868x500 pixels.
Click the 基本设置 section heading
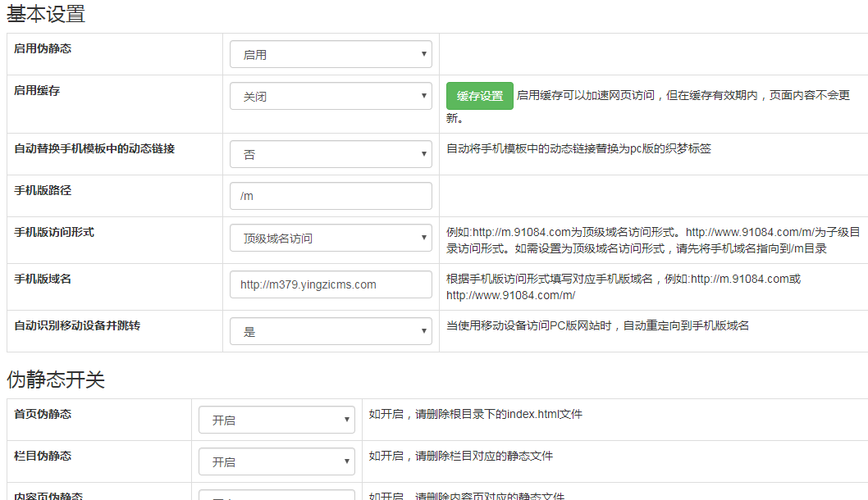coord(46,14)
